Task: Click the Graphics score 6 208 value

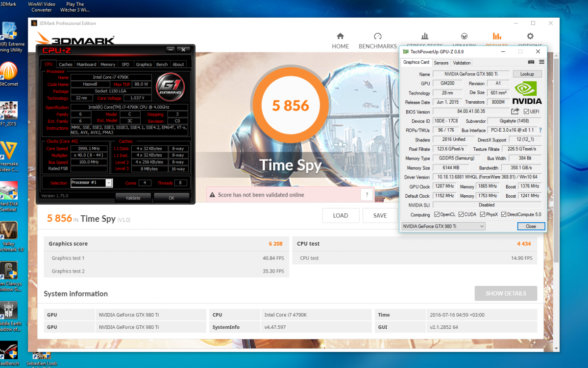Action: 275,244
